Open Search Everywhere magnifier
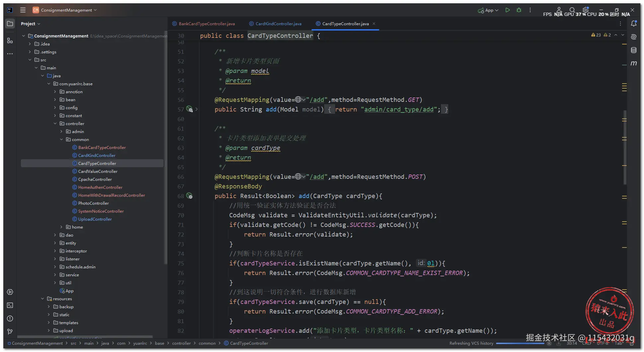Image resolution: width=644 pixels, height=352 pixels. [x=572, y=10]
